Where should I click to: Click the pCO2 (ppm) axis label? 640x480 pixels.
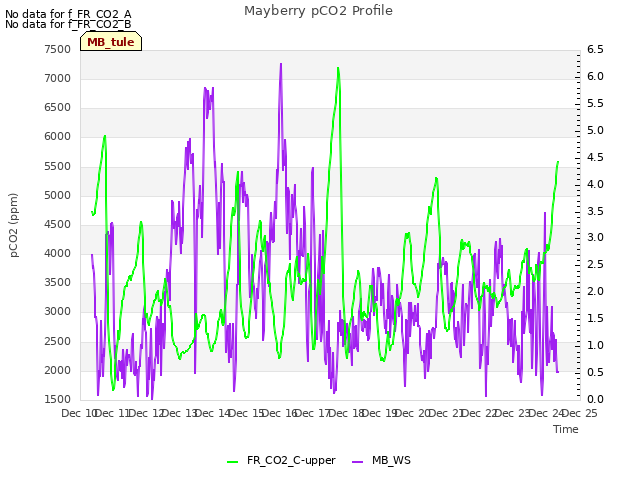click(14, 225)
